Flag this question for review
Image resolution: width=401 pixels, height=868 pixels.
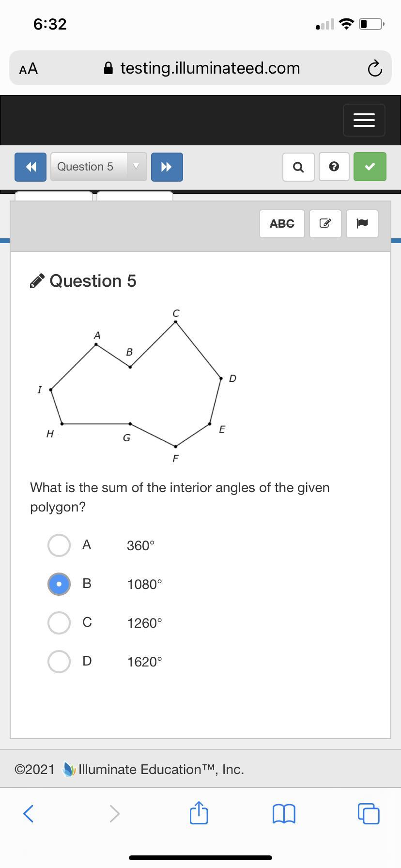[362, 224]
